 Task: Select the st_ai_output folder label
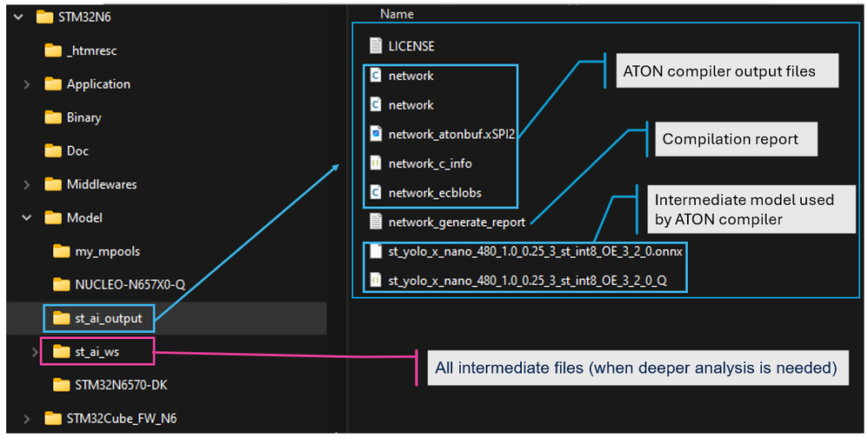click(109, 319)
